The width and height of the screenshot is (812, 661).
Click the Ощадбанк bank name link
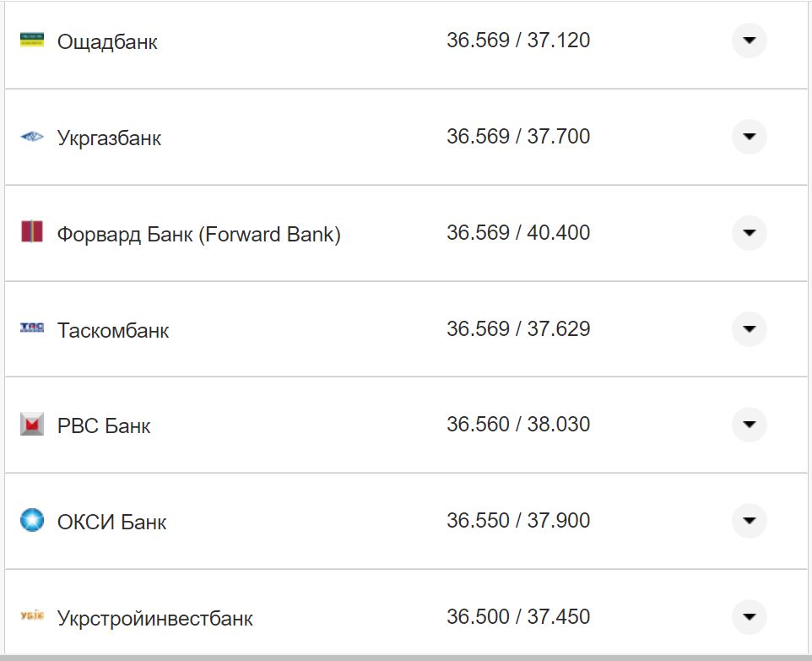point(106,41)
